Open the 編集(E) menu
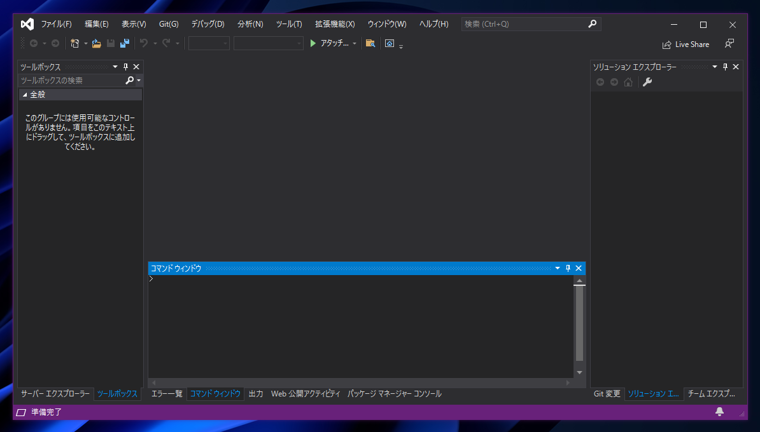Viewport: 760px width, 432px height. [x=96, y=24]
